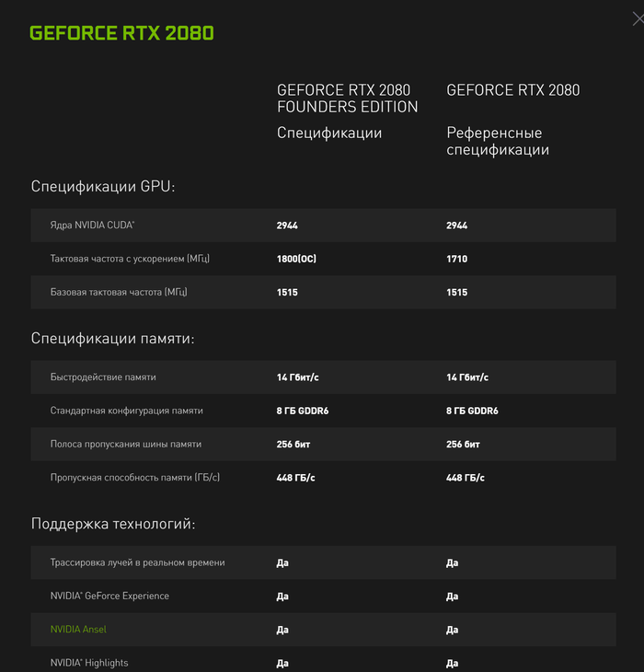644x672 pixels.
Task: Click the Референсные спецификации column subtitle
Action: [x=498, y=141]
